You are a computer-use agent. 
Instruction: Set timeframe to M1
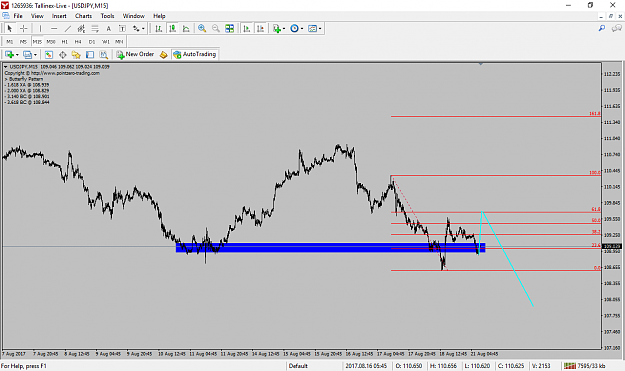click(x=10, y=41)
